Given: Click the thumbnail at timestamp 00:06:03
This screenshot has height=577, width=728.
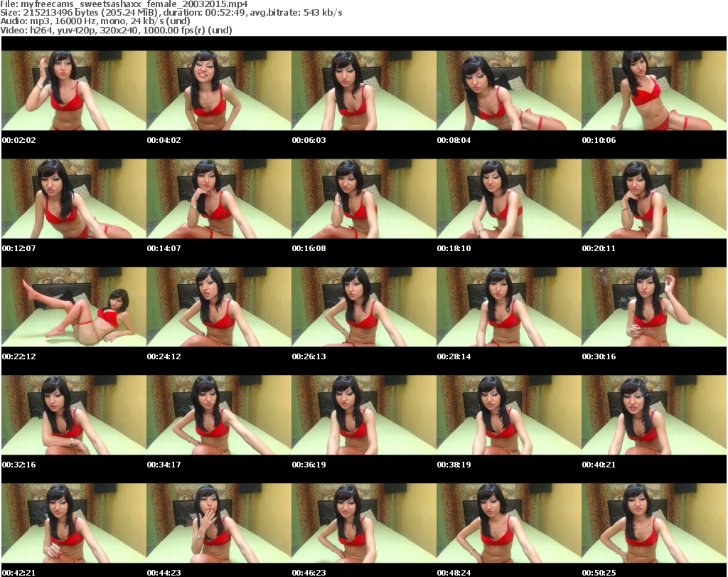Looking at the screenshot, I should 364,90.
